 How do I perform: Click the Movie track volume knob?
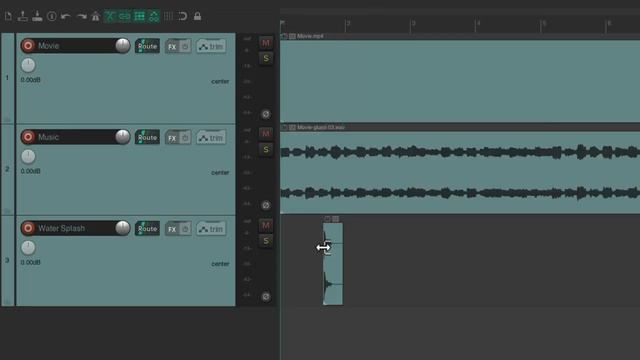(122, 46)
